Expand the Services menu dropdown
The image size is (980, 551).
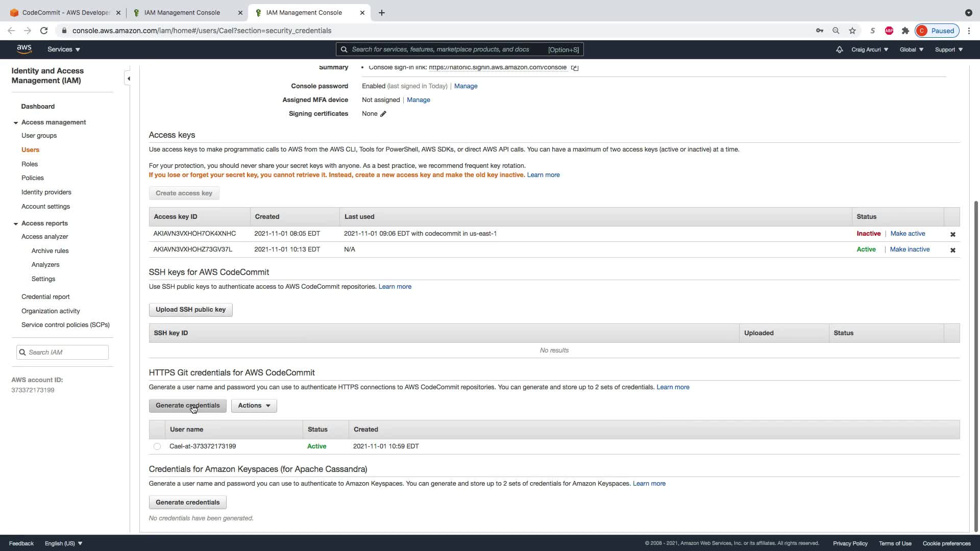pyautogui.click(x=64, y=49)
